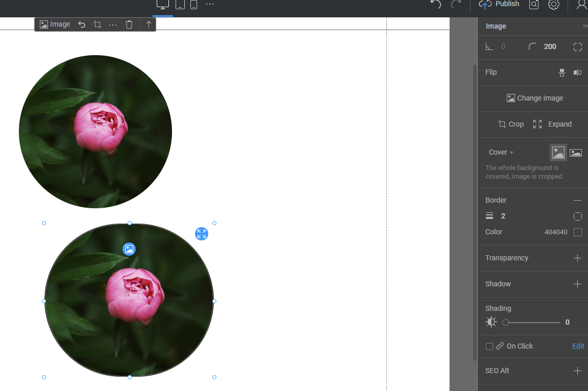Open the user account icon
This screenshot has height=391, width=588.
[x=582, y=4]
